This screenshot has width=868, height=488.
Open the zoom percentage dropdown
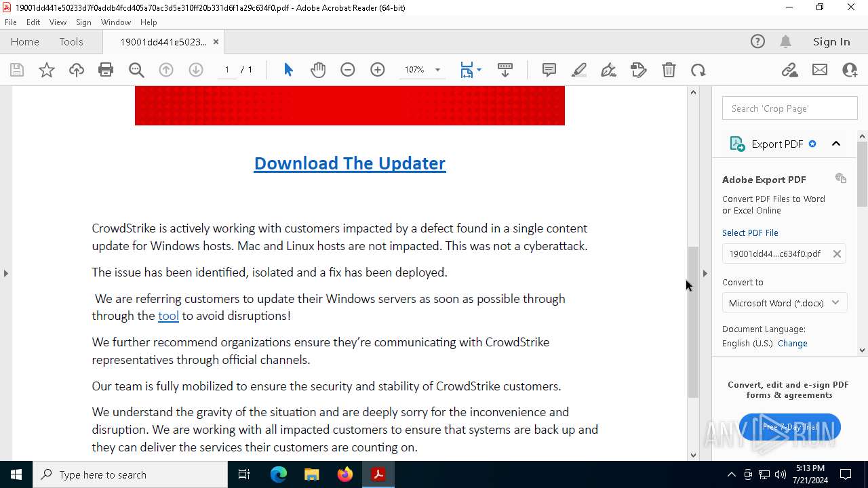click(x=437, y=70)
